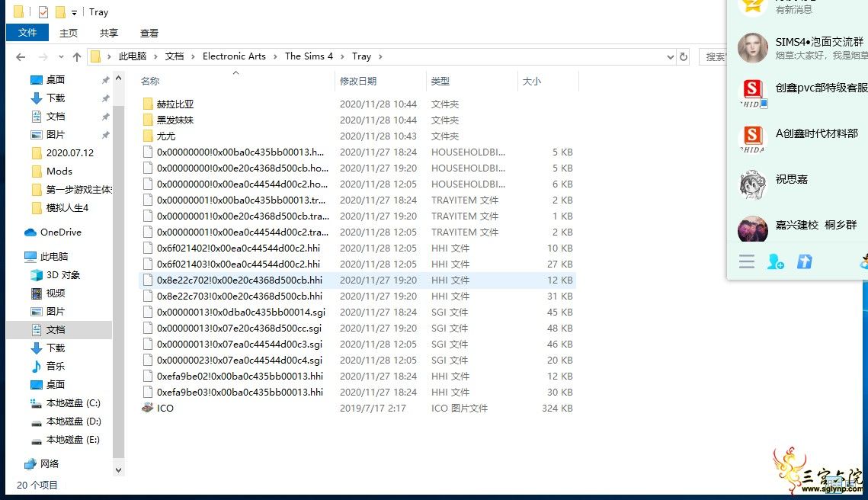The height and width of the screenshot is (500, 868).
Task: Refresh the current folder view
Action: [683, 56]
